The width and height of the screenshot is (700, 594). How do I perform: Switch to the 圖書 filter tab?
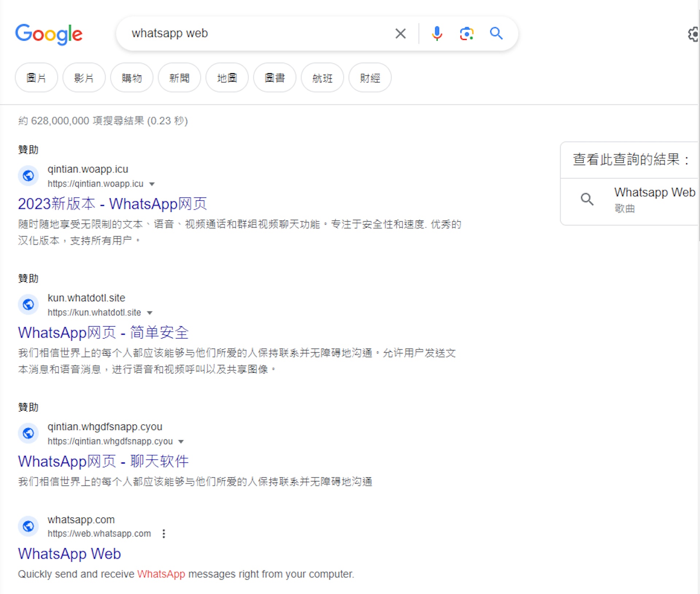click(275, 78)
